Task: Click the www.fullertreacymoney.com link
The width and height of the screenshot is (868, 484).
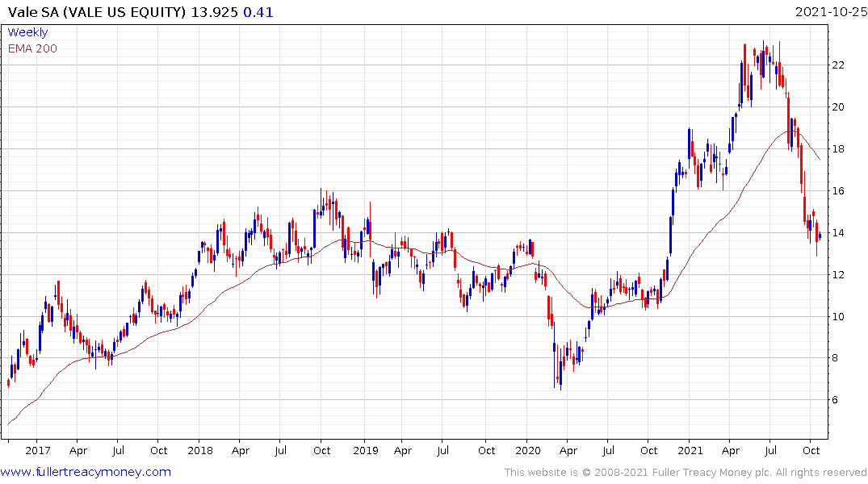Action: click(x=86, y=472)
